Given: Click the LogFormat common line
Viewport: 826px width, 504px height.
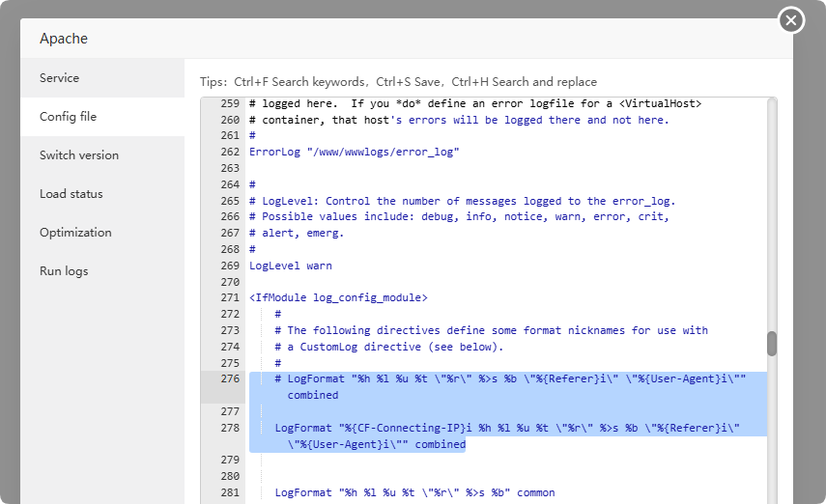Looking at the screenshot, I should pos(413,492).
